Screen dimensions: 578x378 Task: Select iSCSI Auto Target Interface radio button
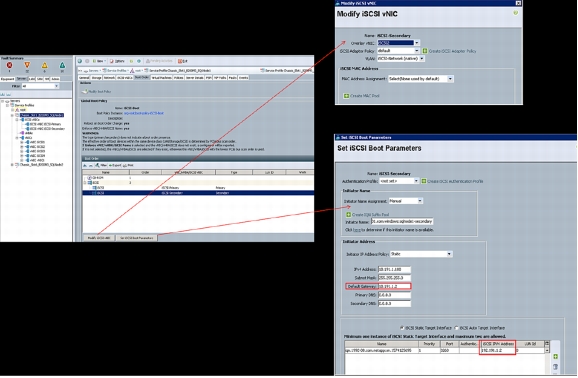(x=456, y=327)
